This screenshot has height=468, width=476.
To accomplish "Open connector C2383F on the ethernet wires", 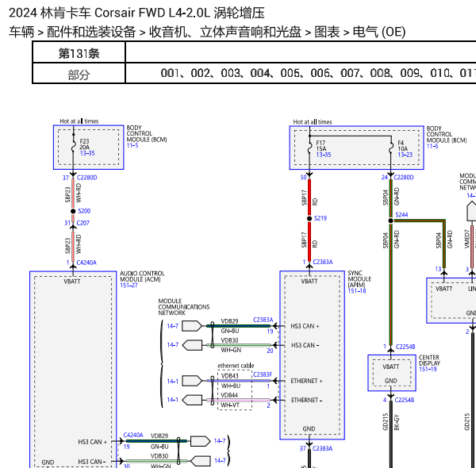I will pos(263,375).
